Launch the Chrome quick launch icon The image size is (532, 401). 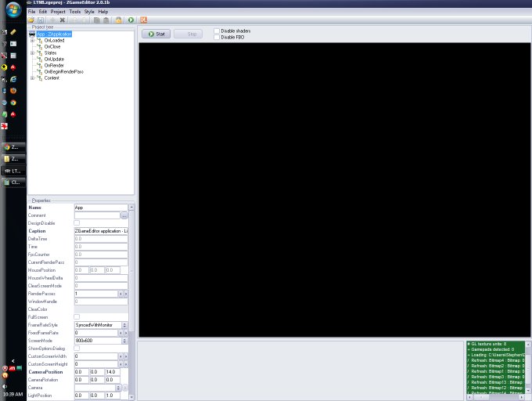[x=13, y=103]
